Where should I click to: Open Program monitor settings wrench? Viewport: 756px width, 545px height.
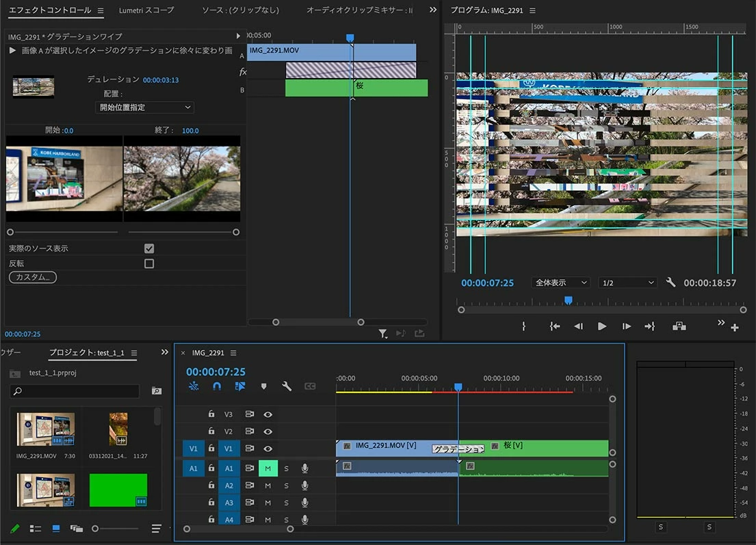(670, 282)
